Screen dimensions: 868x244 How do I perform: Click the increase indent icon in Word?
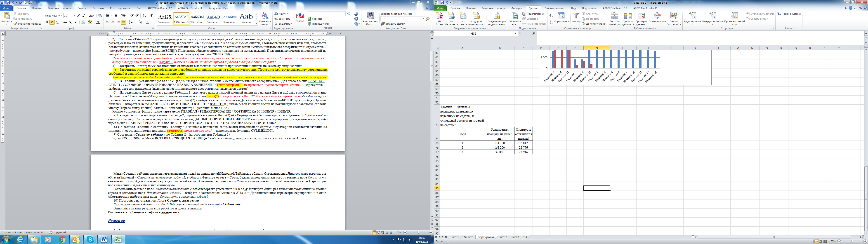pyautogui.click(x=137, y=16)
